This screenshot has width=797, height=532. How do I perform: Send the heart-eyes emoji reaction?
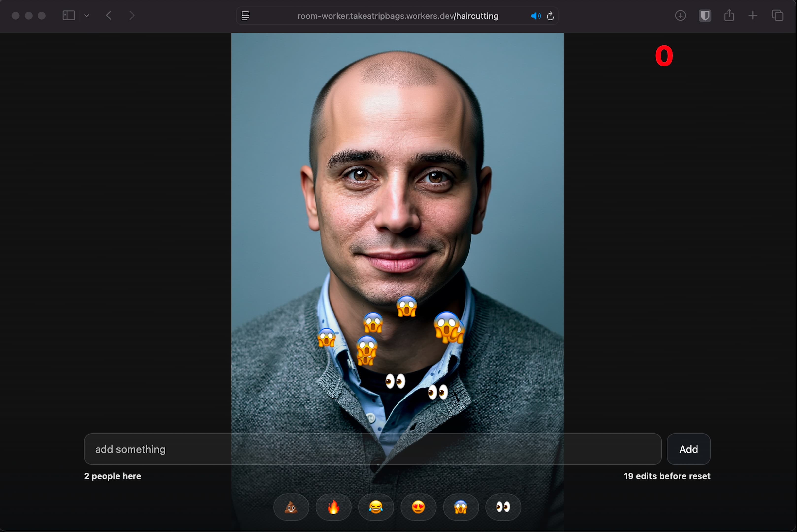(418, 507)
